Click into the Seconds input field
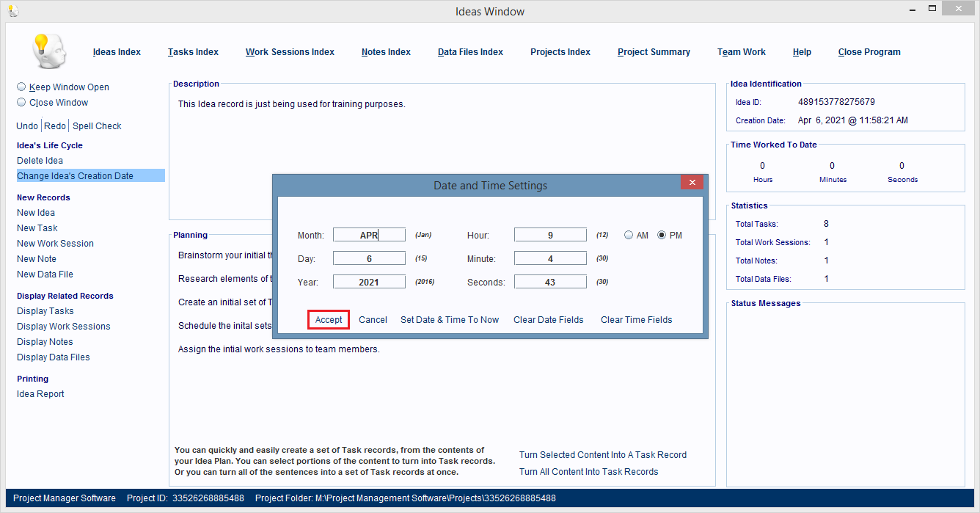980x513 pixels. click(550, 282)
